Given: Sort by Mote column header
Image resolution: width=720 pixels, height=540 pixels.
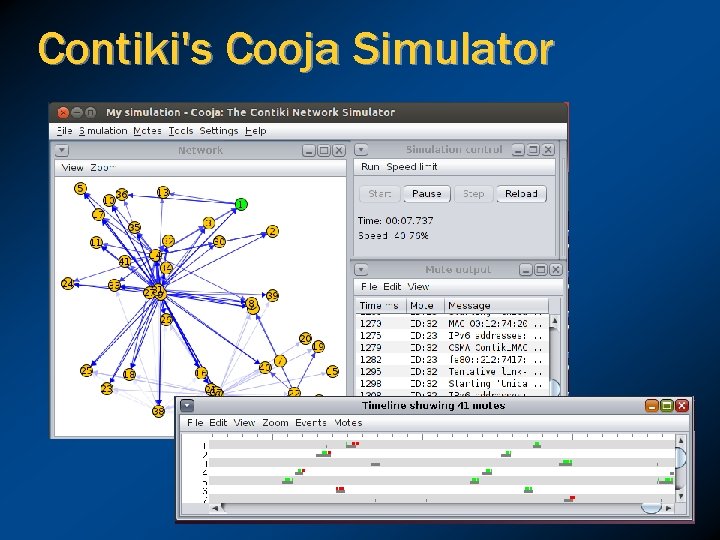Looking at the screenshot, I should (425, 305).
